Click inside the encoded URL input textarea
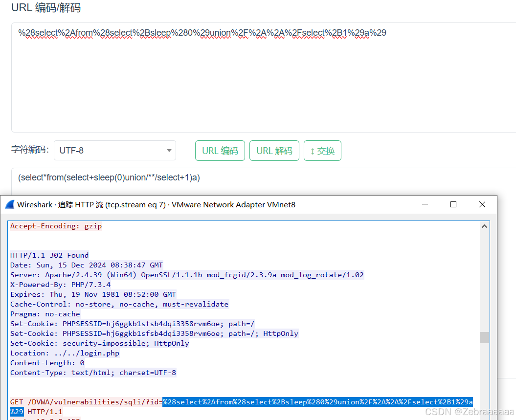This screenshot has width=516, height=420. click(263, 77)
